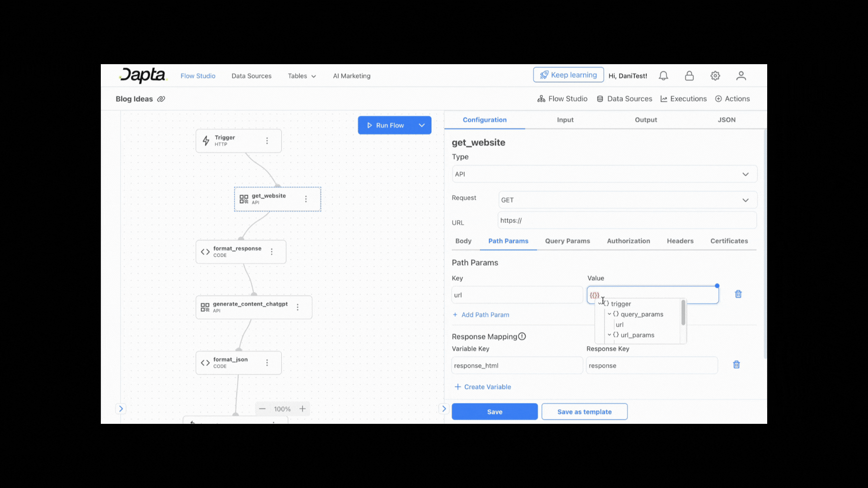868x488 pixels.
Task: Open the Trigger node options menu
Action: pyautogui.click(x=267, y=141)
